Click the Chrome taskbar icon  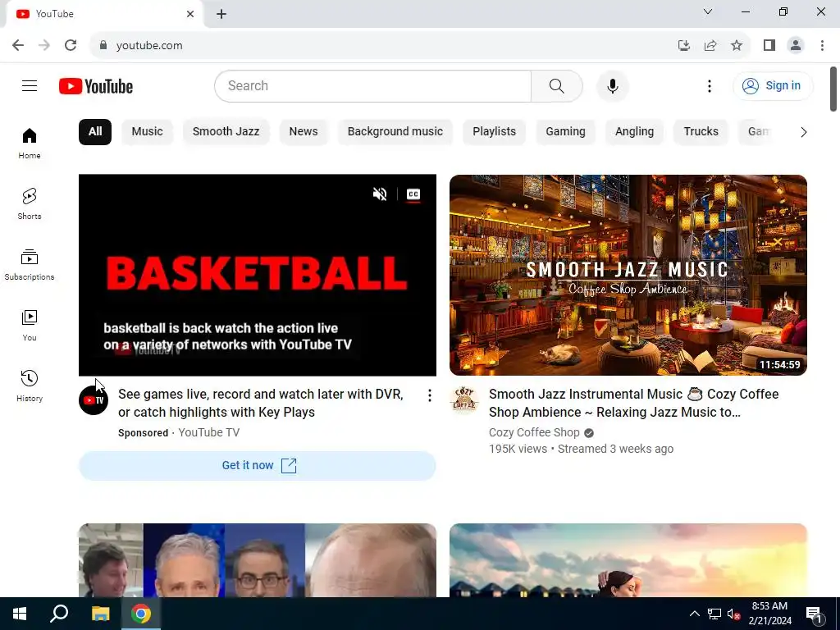[141, 614]
